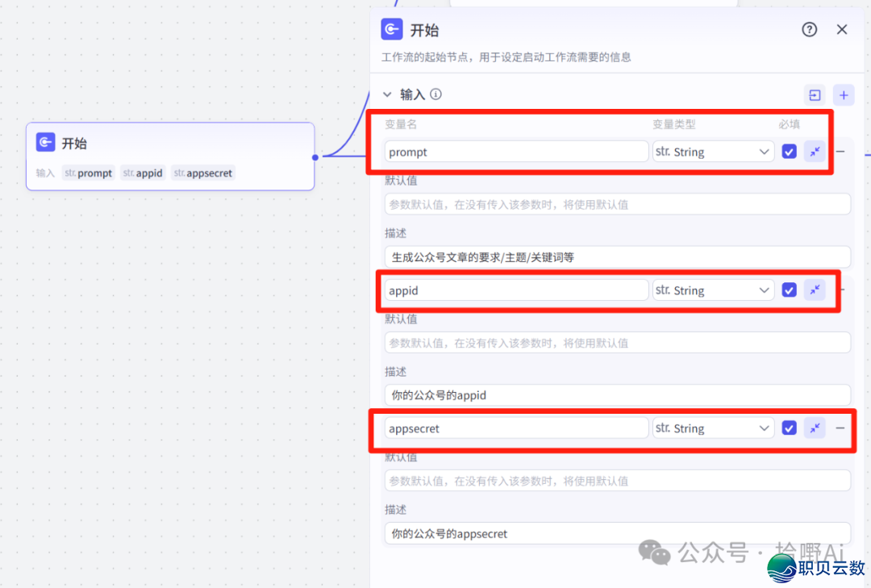
Task: Click the help icon in the panel header
Action: pos(809,29)
